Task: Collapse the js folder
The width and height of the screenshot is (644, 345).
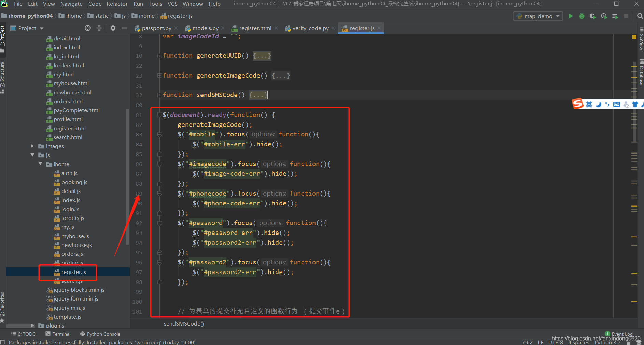Action: point(32,155)
